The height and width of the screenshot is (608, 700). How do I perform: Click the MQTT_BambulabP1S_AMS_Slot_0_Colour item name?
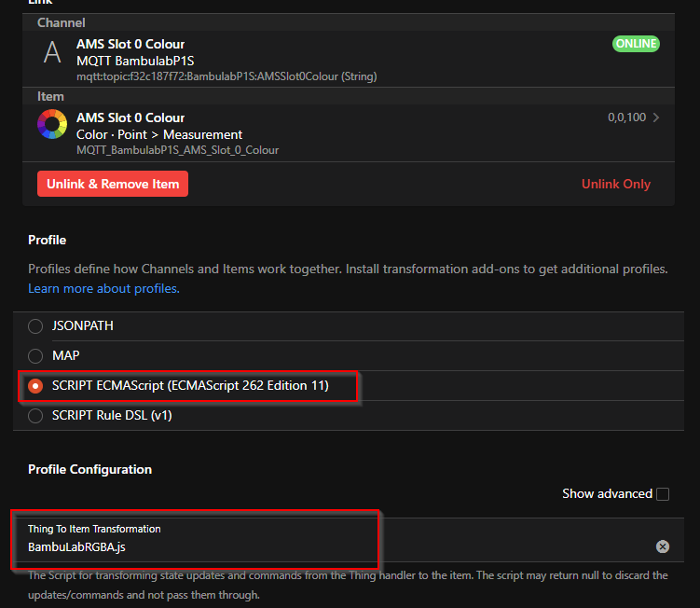(177, 149)
